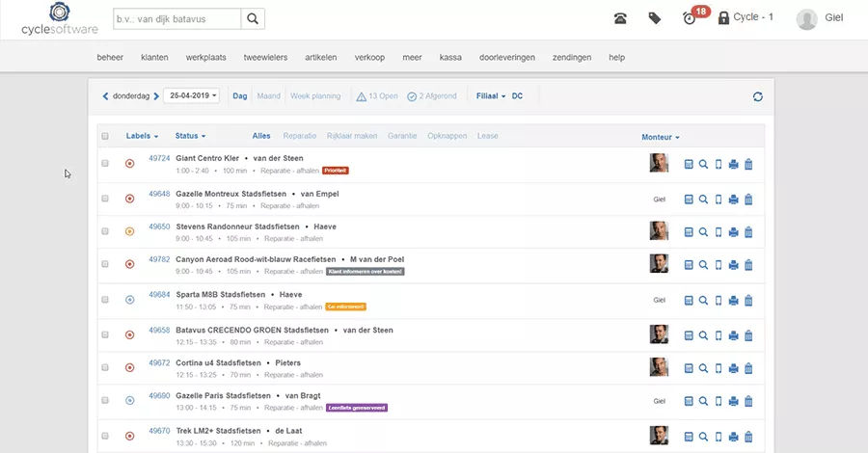This screenshot has height=453, width=868.
Task: Expand the Labels filter dropdown
Action: coord(142,136)
